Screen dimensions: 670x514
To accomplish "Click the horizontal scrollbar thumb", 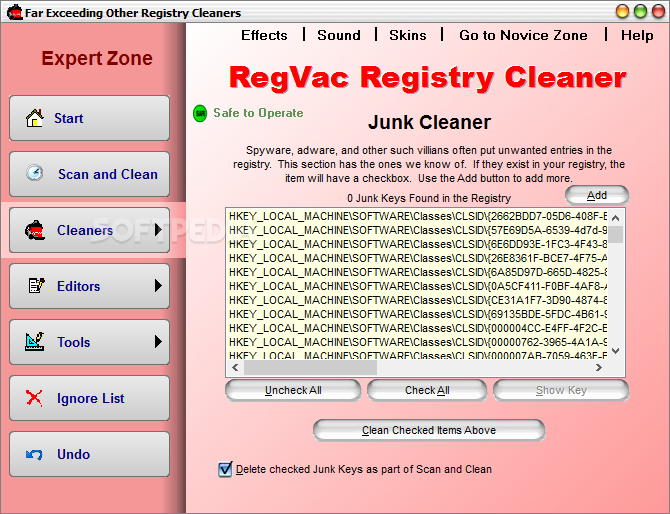I will click(310, 367).
